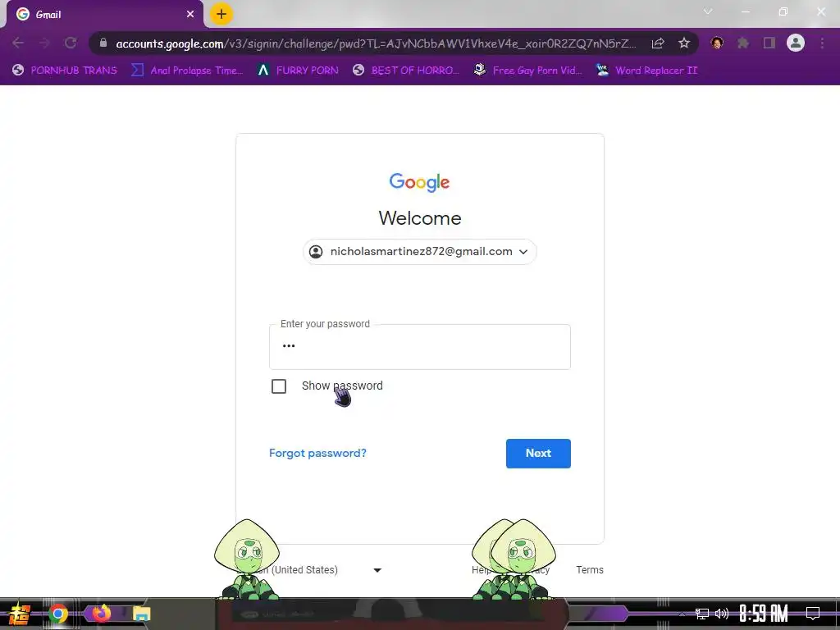Open Chrome three-dot menu
Viewport: 840px width, 630px height.
(x=822, y=43)
